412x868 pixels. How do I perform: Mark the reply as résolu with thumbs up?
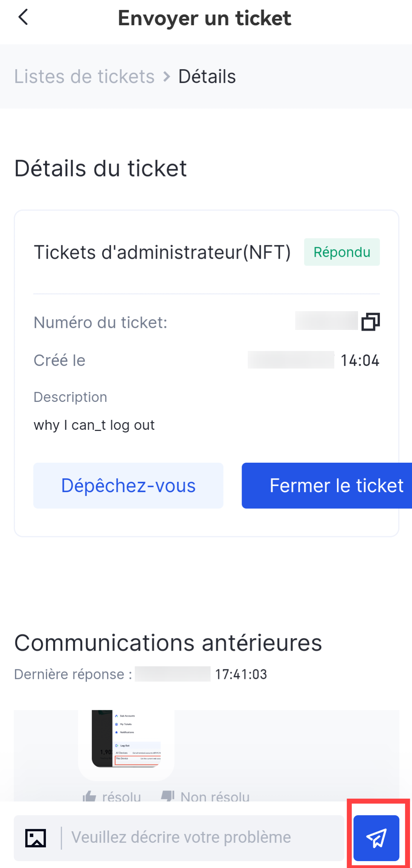[x=112, y=796]
